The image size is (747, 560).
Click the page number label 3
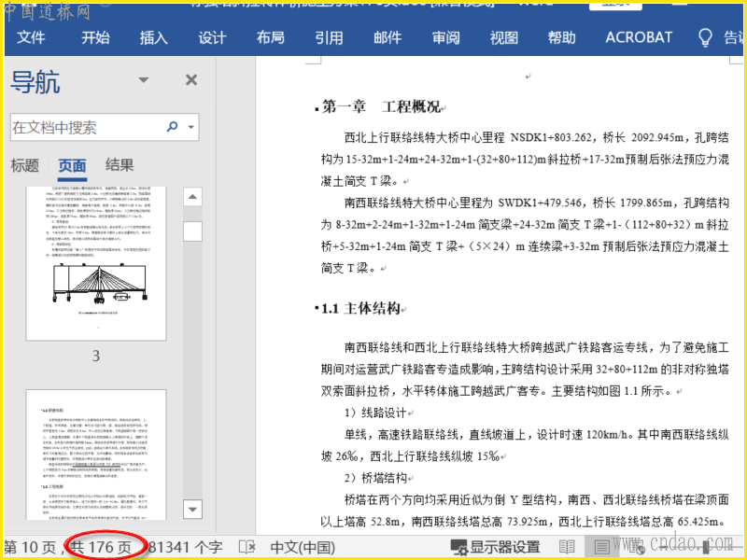pyautogui.click(x=96, y=356)
